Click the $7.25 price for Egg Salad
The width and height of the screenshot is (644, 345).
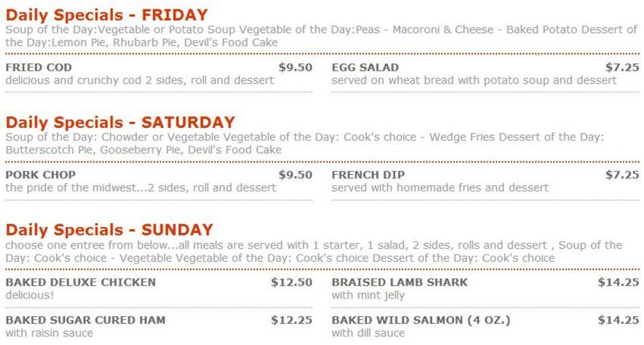(622, 67)
